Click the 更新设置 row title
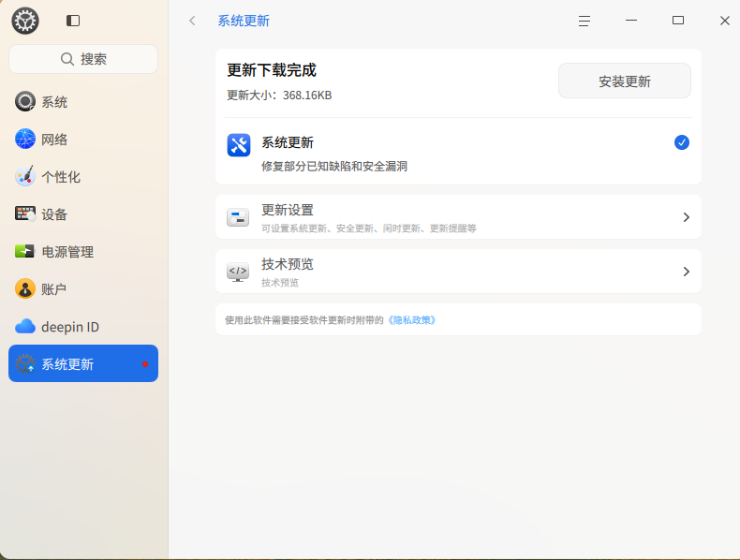The width and height of the screenshot is (740, 560). [x=288, y=210]
